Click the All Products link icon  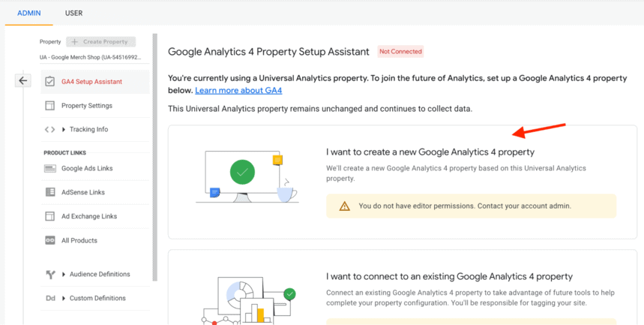tap(49, 241)
